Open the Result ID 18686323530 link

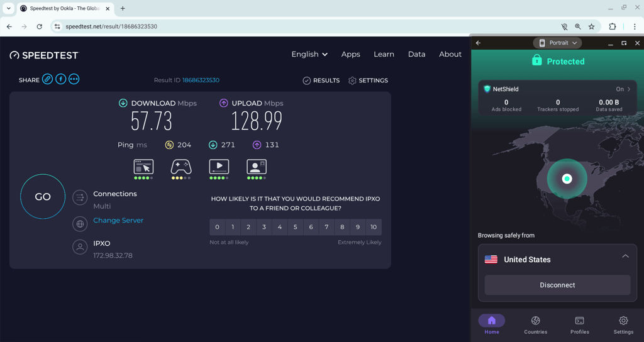coord(201,80)
